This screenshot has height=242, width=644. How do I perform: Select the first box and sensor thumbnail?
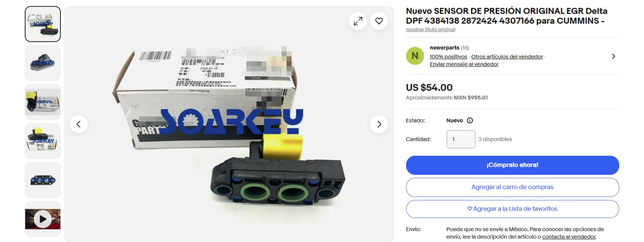43,24
